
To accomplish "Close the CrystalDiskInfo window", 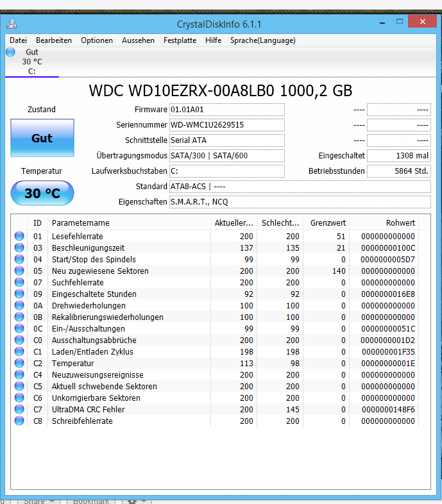I will [422, 22].
